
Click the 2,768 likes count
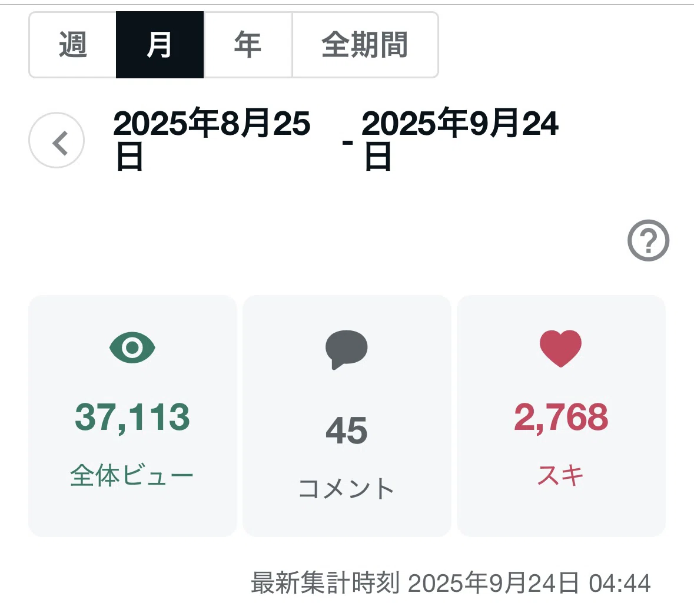point(561,417)
